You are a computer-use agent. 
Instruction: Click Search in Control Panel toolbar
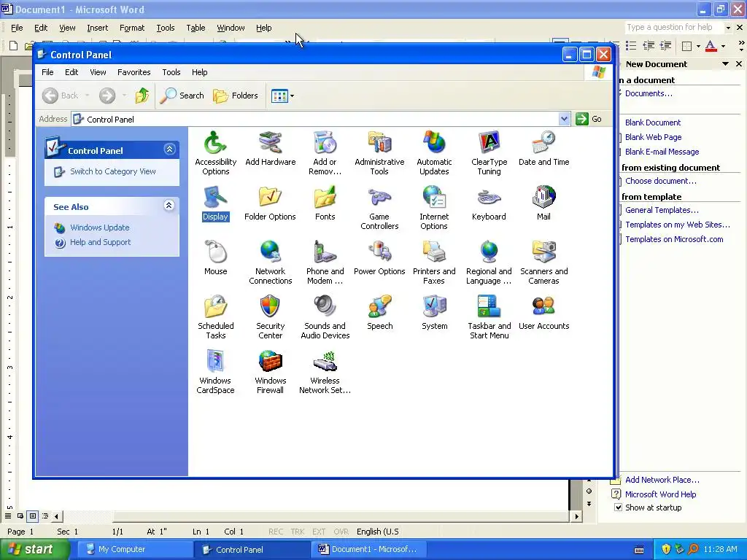point(182,96)
